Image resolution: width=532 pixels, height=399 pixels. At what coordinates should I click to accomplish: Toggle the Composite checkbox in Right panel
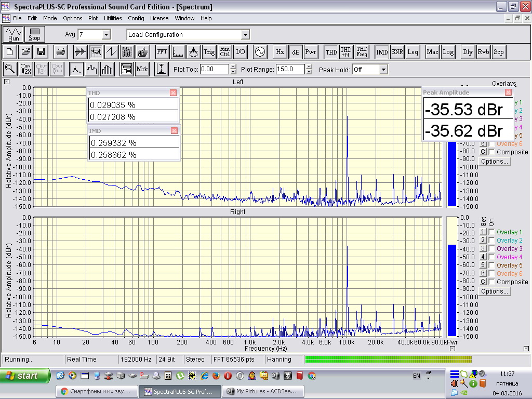(x=491, y=282)
